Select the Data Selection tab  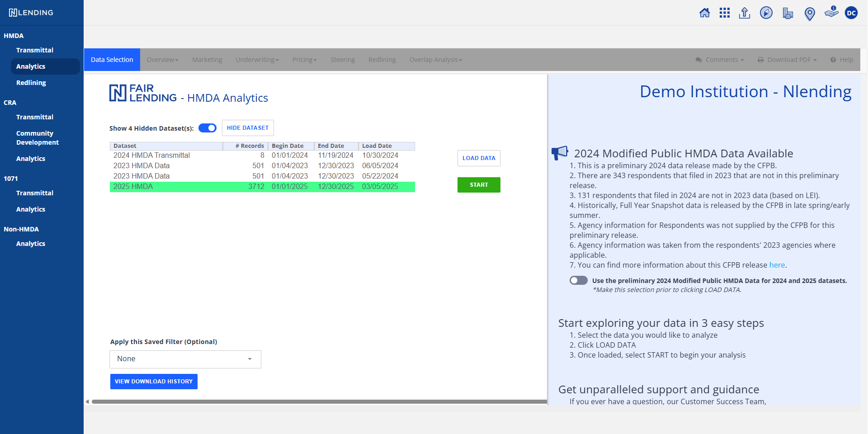(112, 60)
